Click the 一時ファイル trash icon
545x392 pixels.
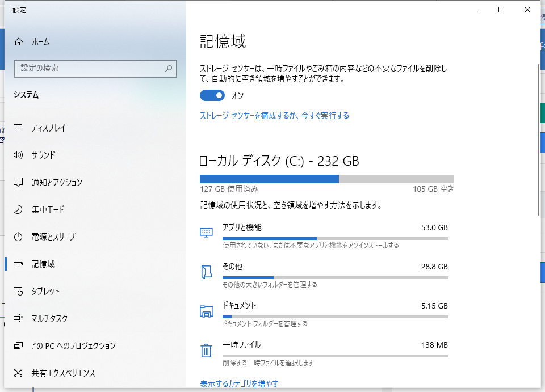pyautogui.click(x=207, y=350)
